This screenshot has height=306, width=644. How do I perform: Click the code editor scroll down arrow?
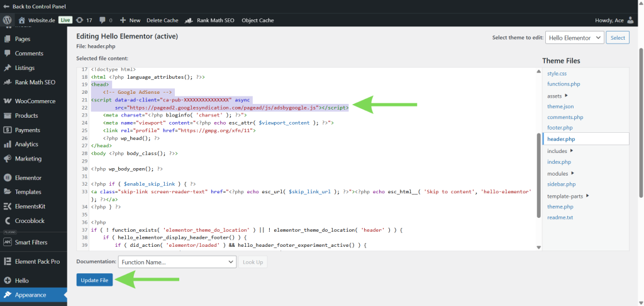(x=538, y=247)
